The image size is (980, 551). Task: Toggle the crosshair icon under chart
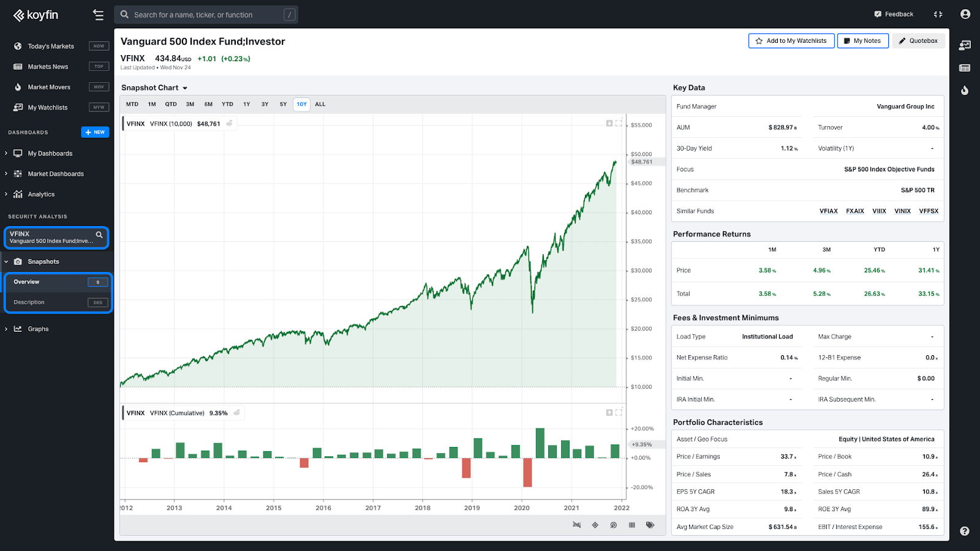click(595, 525)
